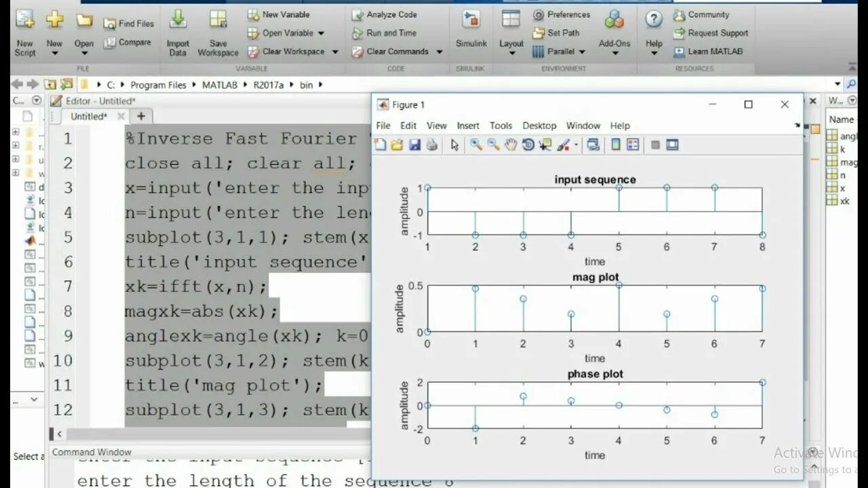Image resolution: width=868 pixels, height=488 pixels.
Task: Open the Insert menu in Figure 1
Action: coord(468,125)
